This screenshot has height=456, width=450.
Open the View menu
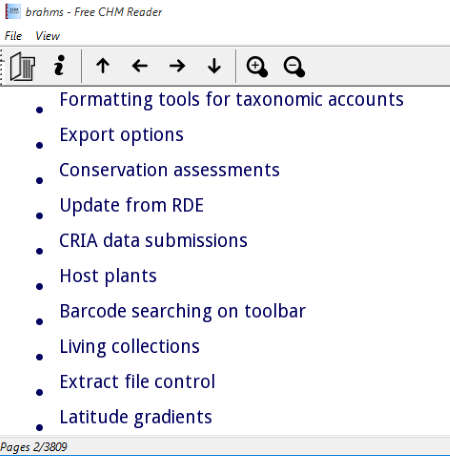pyautogui.click(x=48, y=36)
